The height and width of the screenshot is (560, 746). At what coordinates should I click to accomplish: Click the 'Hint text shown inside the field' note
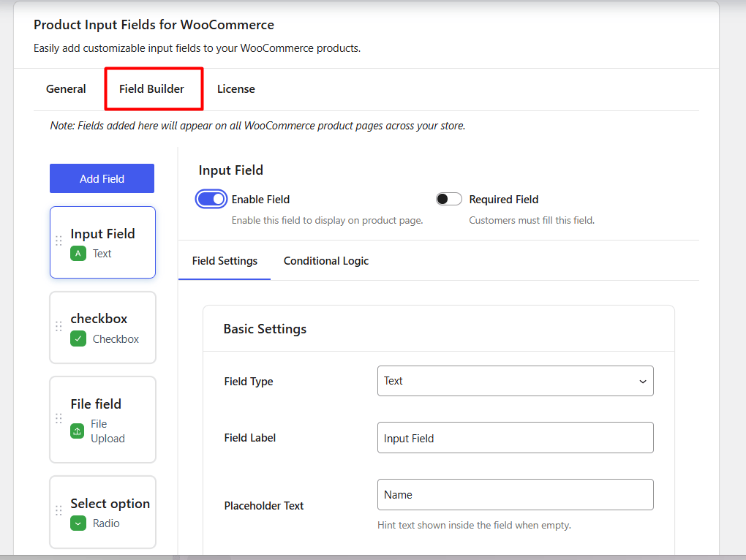tap(474, 526)
